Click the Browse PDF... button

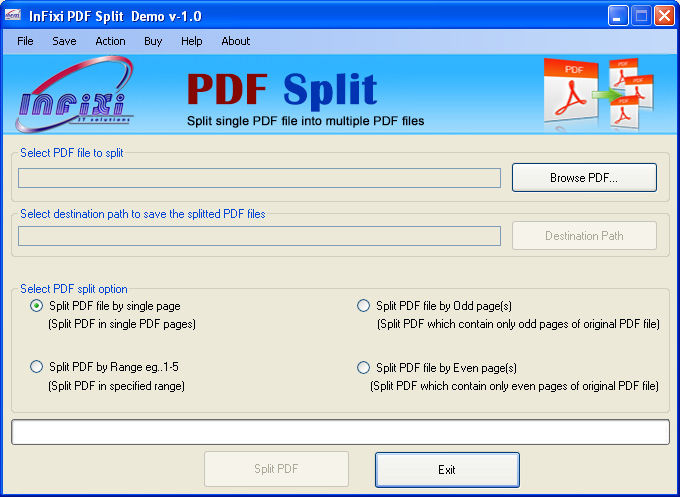click(584, 177)
